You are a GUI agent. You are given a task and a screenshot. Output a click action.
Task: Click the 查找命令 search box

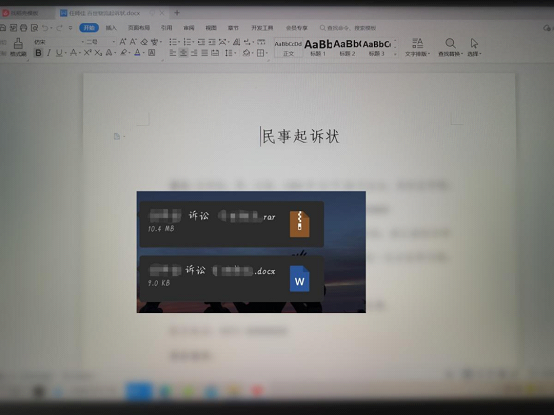click(348, 28)
